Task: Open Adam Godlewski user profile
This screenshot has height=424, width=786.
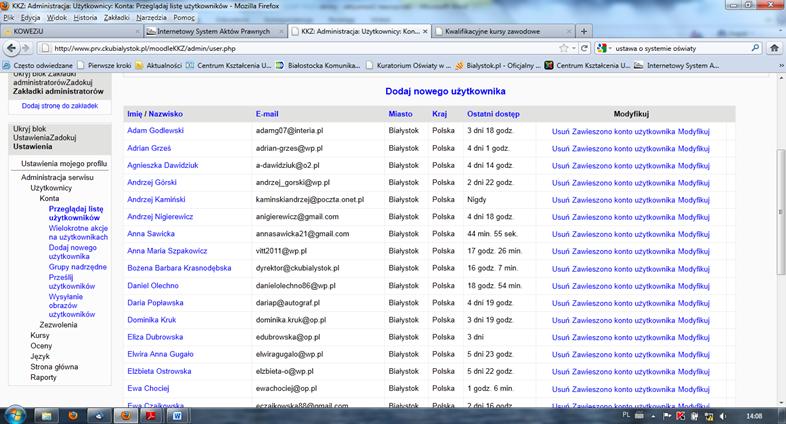Action: coord(155,130)
